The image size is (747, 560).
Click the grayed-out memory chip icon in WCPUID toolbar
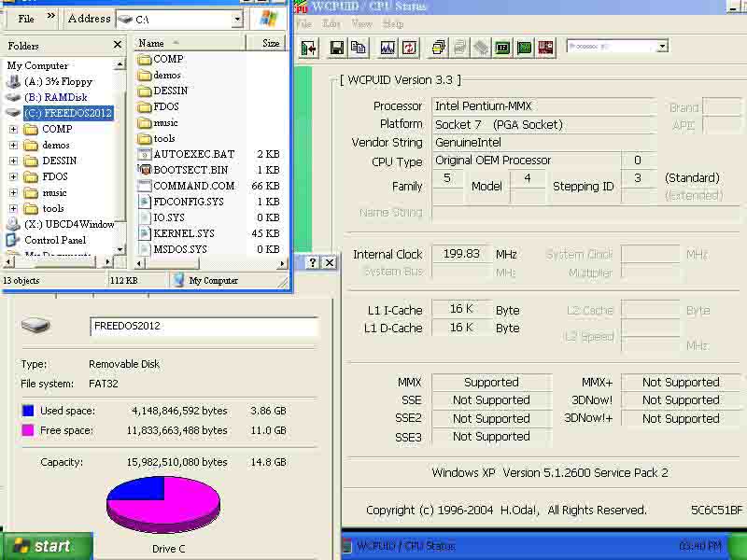pos(481,48)
